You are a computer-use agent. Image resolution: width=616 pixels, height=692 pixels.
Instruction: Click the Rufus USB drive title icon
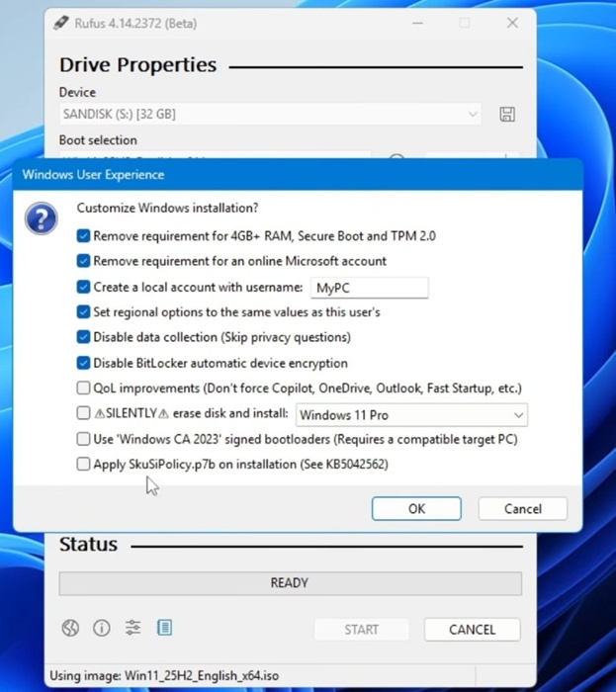click(61, 23)
